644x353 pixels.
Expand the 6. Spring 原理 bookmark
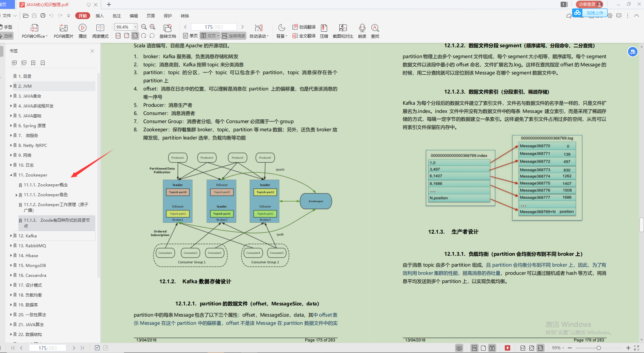11,125
